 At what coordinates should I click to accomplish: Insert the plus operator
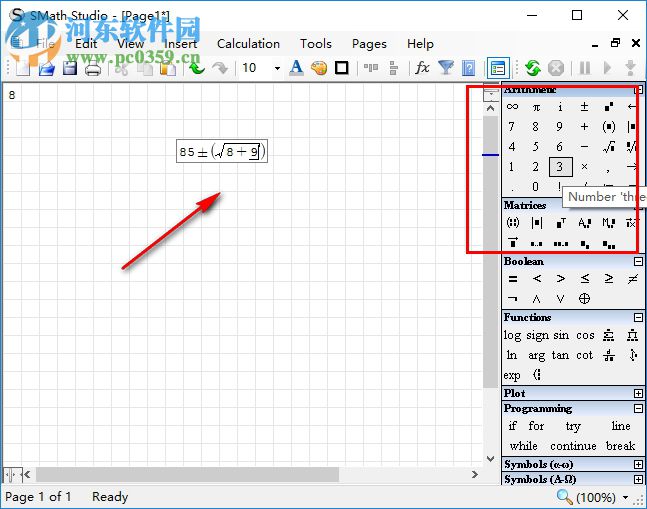click(x=584, y=127)
